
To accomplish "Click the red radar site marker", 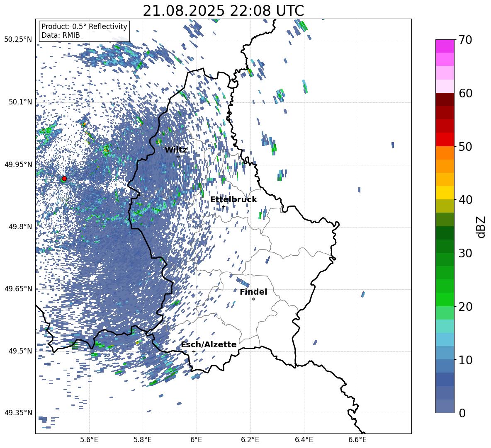I will [64, 179].
